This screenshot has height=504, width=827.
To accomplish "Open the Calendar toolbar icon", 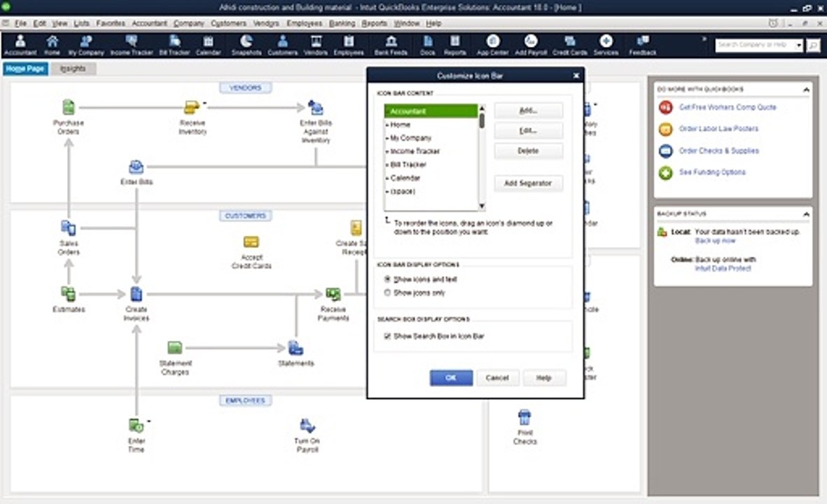I will point(209,45).
